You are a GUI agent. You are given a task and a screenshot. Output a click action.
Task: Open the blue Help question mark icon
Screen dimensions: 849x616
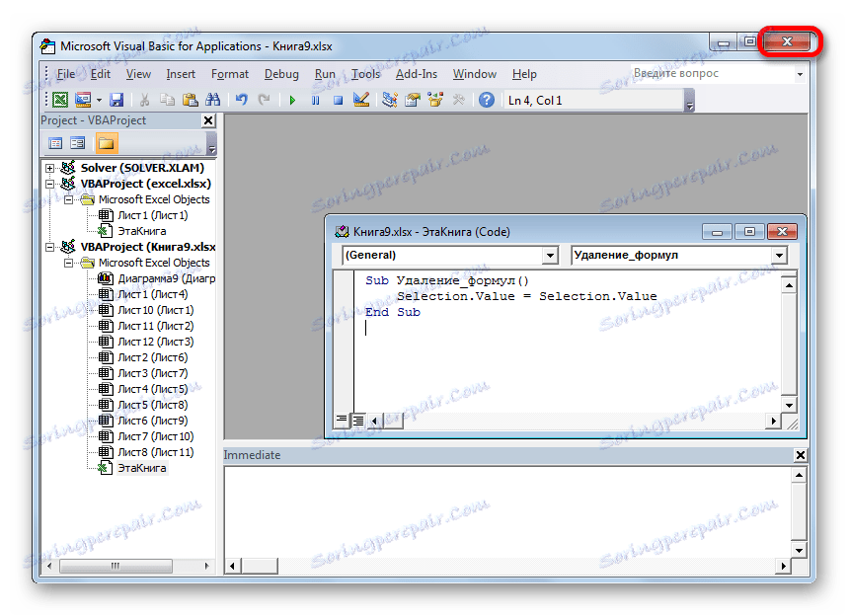[x=487, y=100]
